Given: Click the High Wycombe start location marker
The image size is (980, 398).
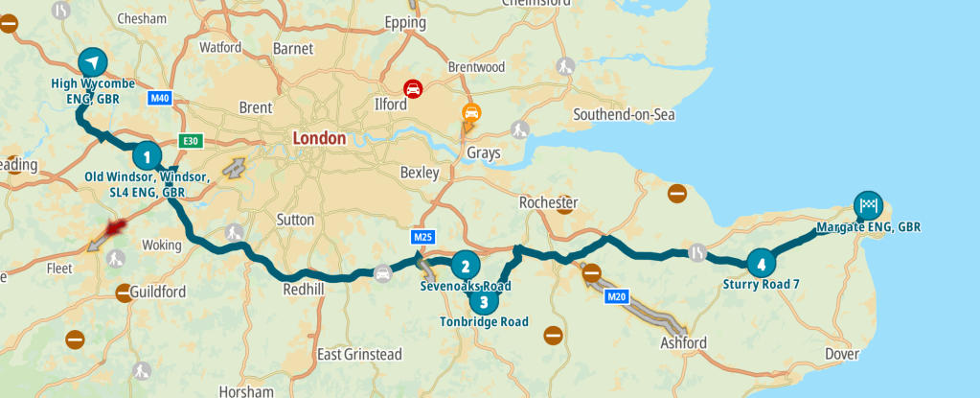Looking at the screenshot, I should coord(93,62).
